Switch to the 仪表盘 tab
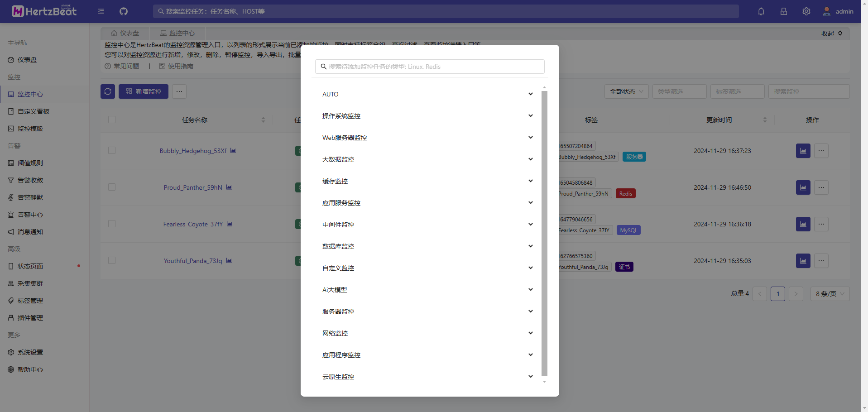 [x=125, y=33]
